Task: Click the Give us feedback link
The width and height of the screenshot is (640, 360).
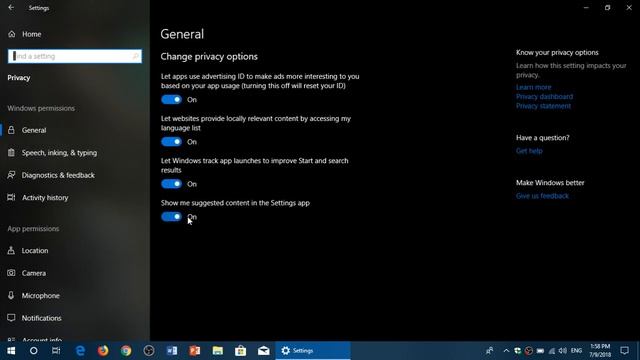Action: tap(542, 196)
